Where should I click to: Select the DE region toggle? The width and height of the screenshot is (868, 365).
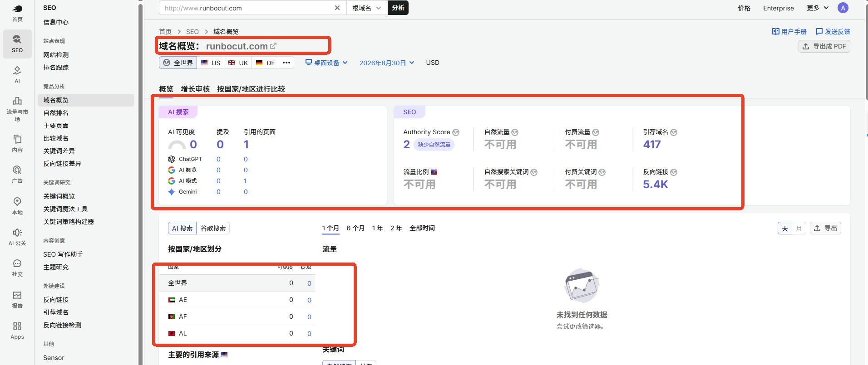[266, 63]
